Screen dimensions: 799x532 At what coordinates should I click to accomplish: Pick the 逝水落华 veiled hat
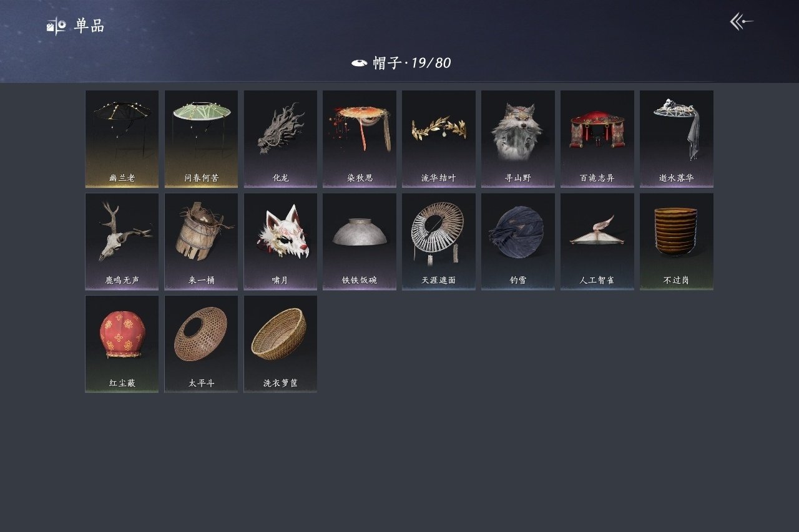(677, 139)
